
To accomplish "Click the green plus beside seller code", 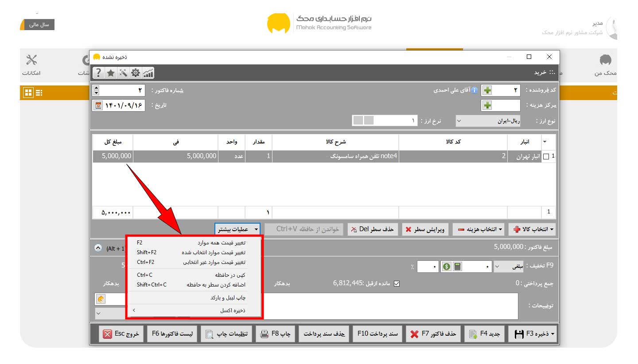I will (487, 90).
